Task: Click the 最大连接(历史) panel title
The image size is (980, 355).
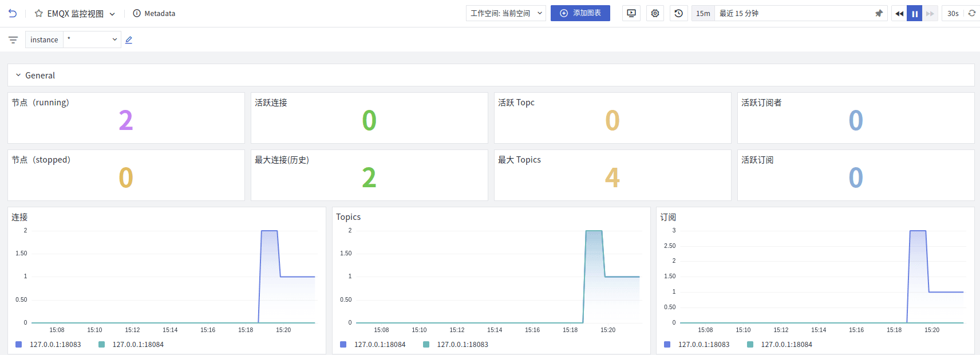Action: pos(282,160)
